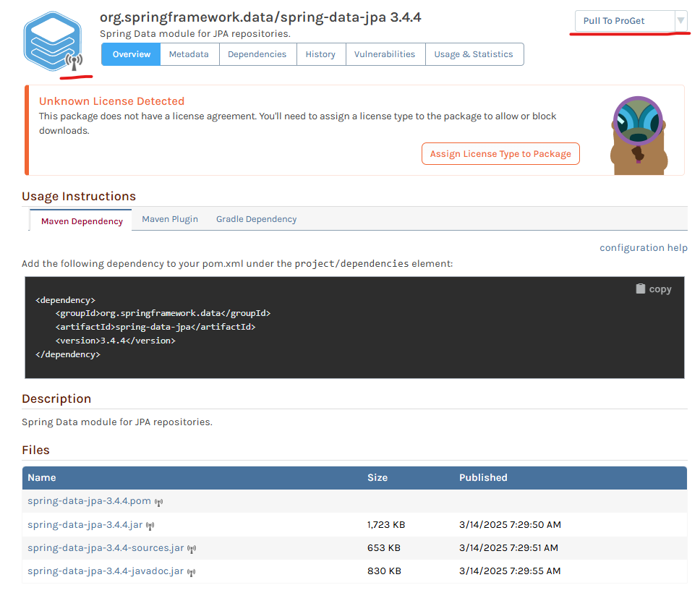Screen dimensions: 700x598
Task: Select the Gradle Dependency usage tab
Action: [x=256, y=219]
